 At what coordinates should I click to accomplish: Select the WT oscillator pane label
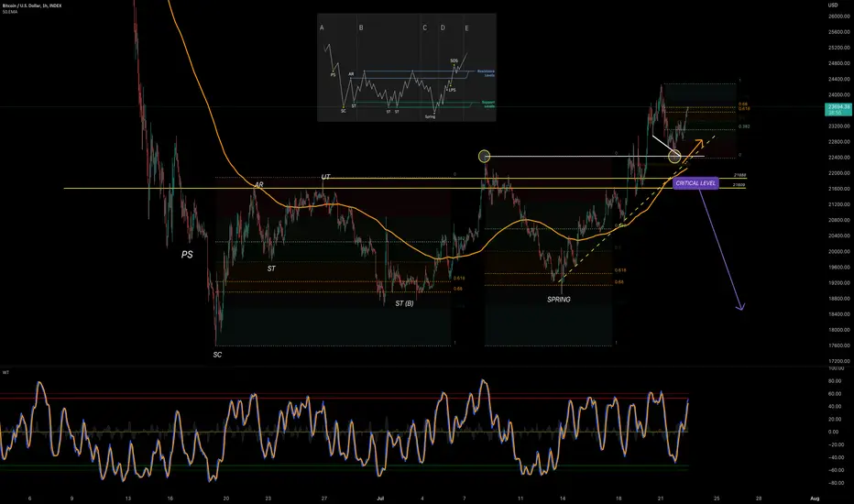[x=5, y=373]
